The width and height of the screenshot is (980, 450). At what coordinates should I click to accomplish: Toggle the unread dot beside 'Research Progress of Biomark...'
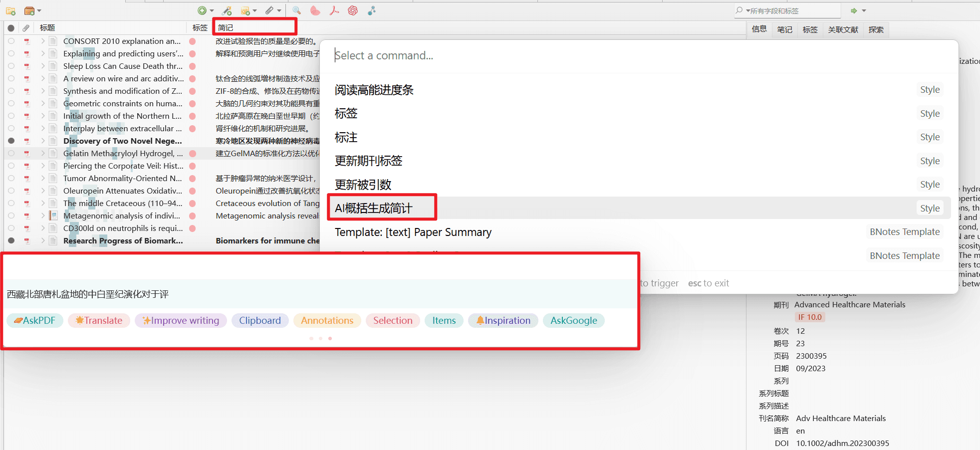pyautogui.click(x=10, y=240)
